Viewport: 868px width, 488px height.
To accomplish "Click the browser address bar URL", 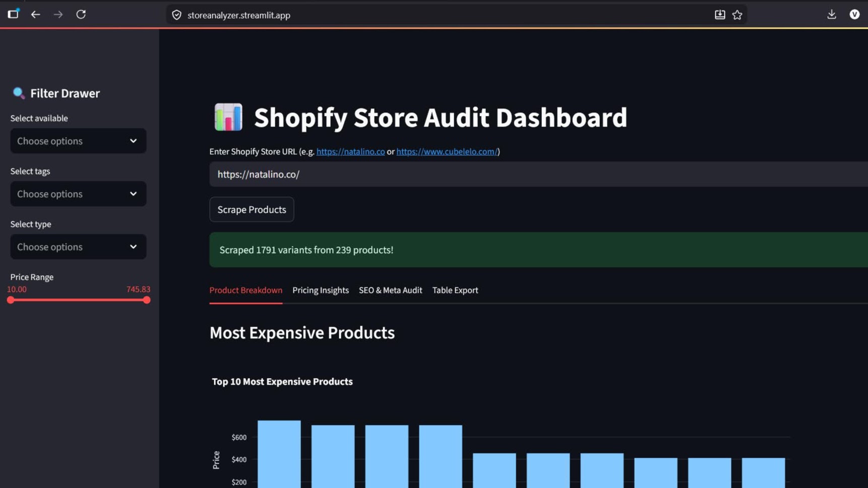I will tap(239, 15).
